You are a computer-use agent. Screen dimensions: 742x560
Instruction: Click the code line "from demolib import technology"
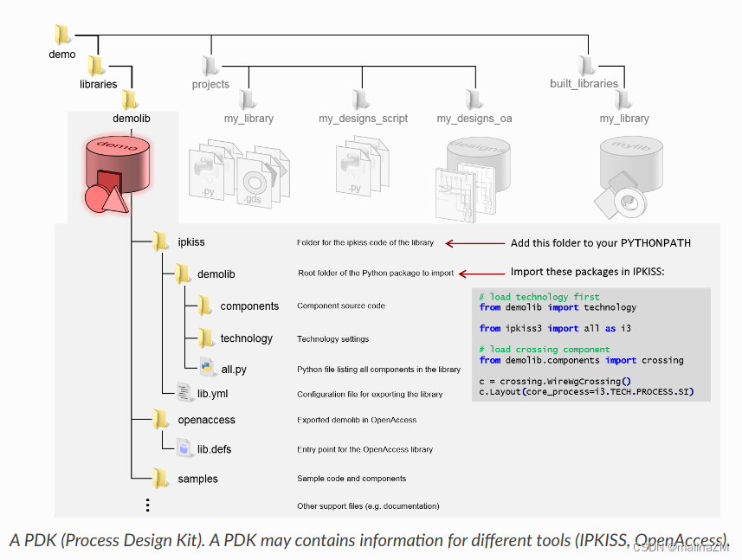click(558, 307)
